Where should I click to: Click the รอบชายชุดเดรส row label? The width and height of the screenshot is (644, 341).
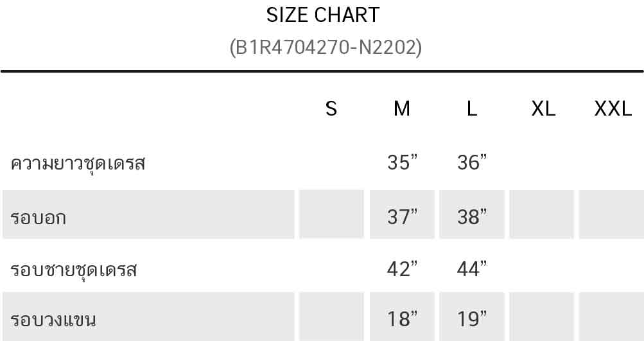coord(74,270)
